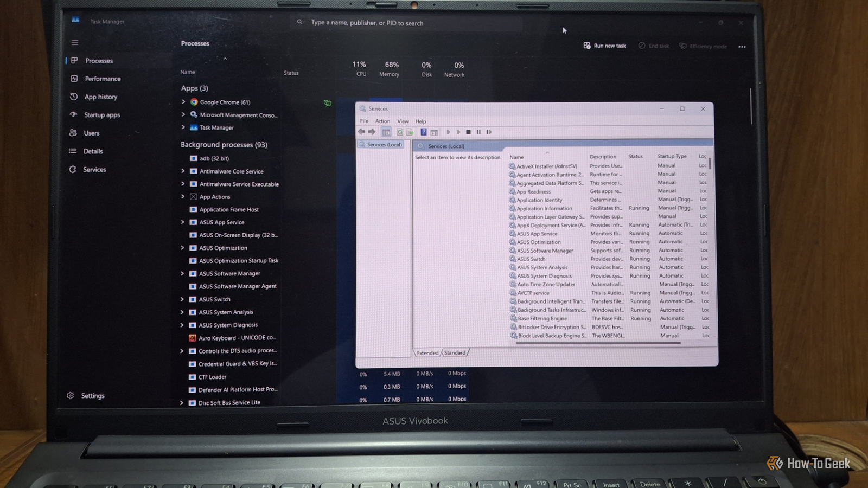Screen dimensions: 868x488
Task: Click Run new task button
Action: (x=604, y=46)
